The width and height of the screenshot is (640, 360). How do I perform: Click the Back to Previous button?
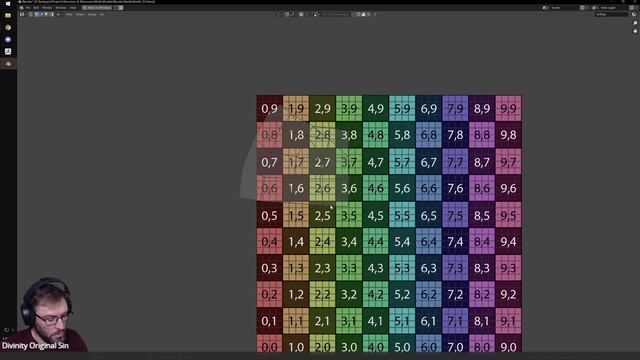97,8
